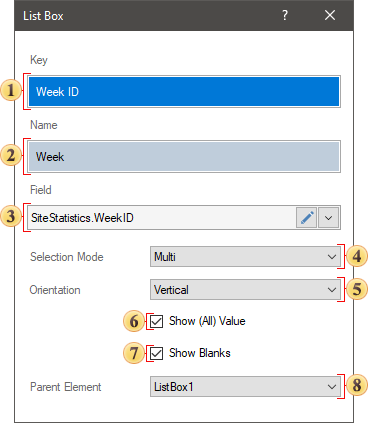The height and width of the screenshot is (423, 368).
Task: Click the numbered callout badge 2
Action: pos(11,156)
